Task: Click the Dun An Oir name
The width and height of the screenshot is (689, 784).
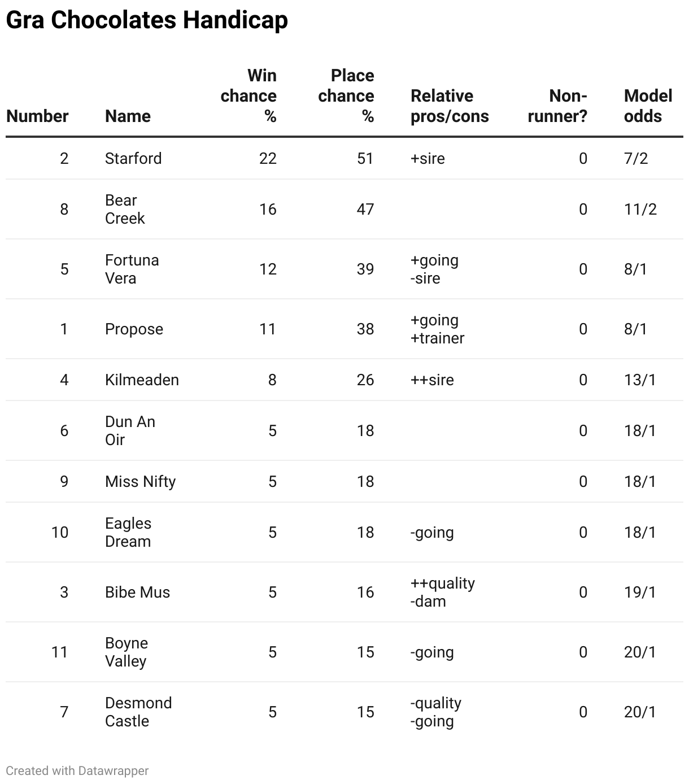Action: 130,431
